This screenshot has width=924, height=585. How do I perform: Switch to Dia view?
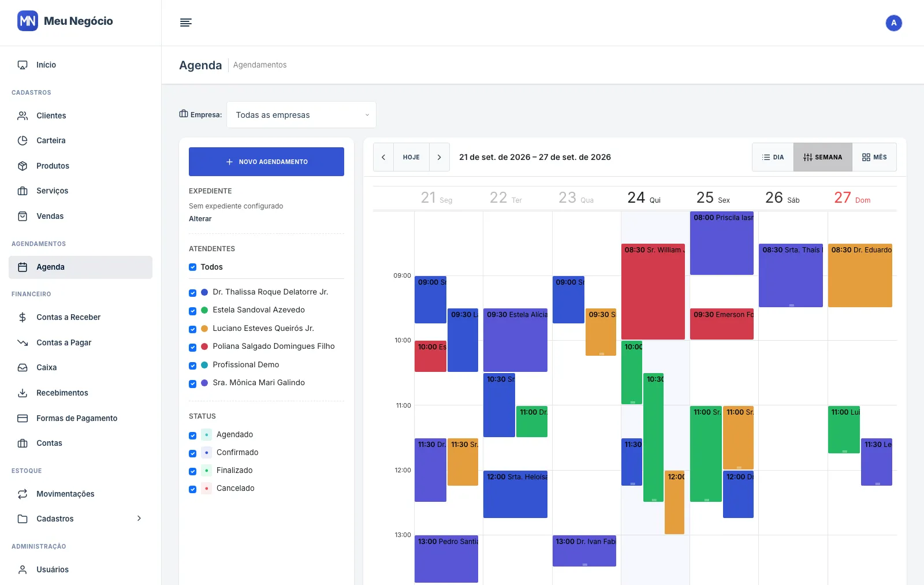(x=773, y=157)
